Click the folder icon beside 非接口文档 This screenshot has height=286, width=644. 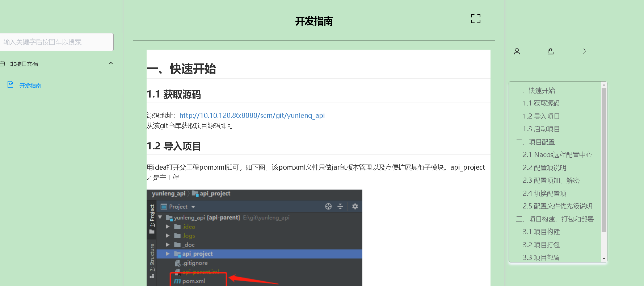pyautogui.click(x=2, y=64)
